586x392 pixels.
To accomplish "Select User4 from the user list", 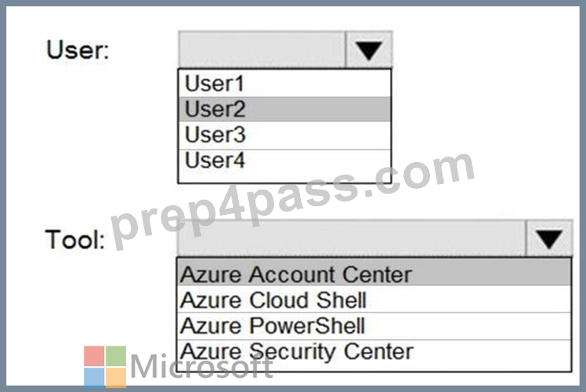I will pos(284,161).
